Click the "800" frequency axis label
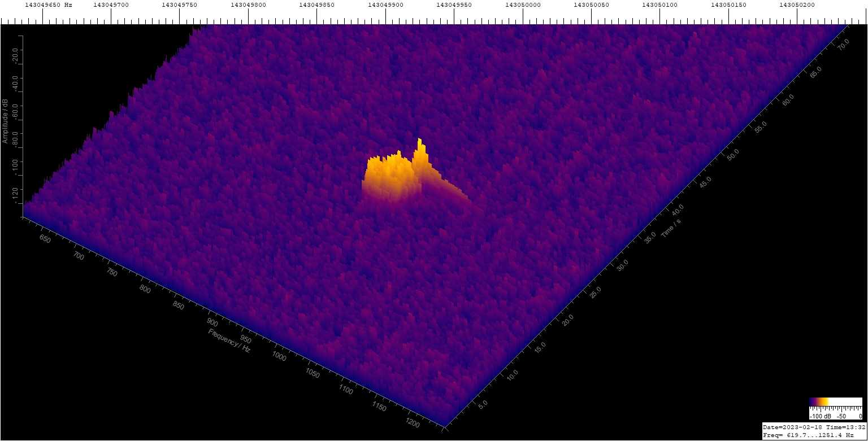The image size is (868, 441). point(145,289)
